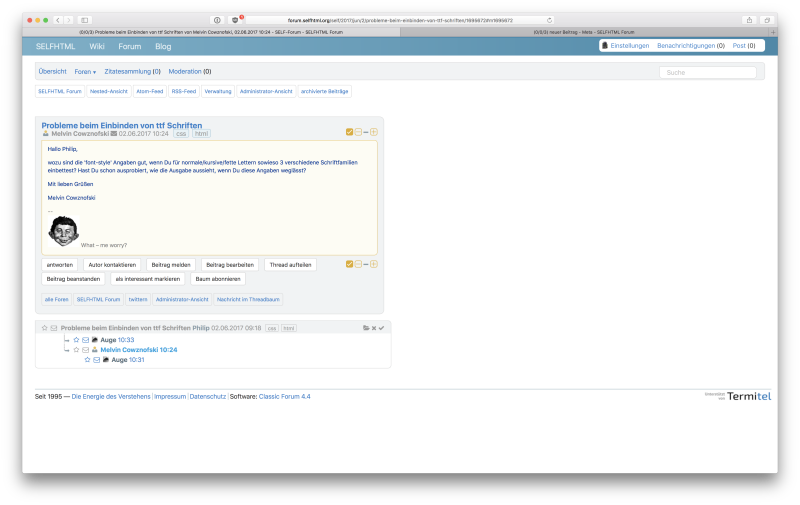The height and width of the screenshot is (505, 800).
Task: Click the css tag in the post header
Action: pos(181,134)
